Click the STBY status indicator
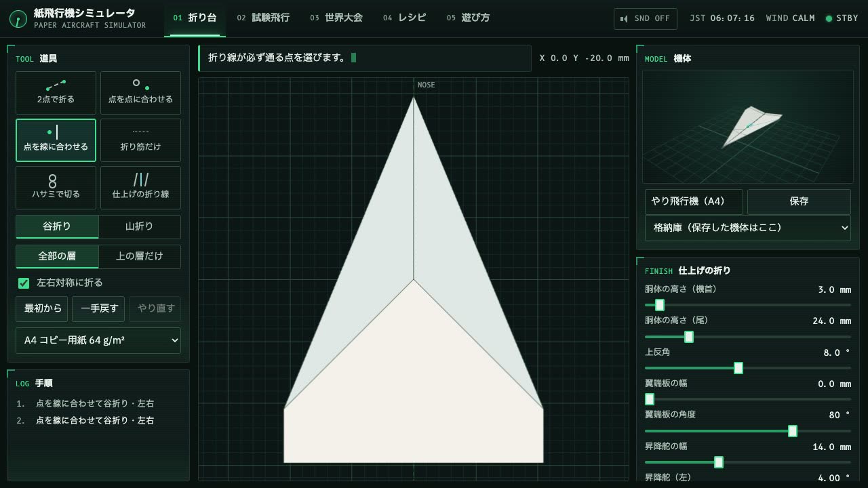The height and width of the screenshot is (488, 868). pos(842,18)
